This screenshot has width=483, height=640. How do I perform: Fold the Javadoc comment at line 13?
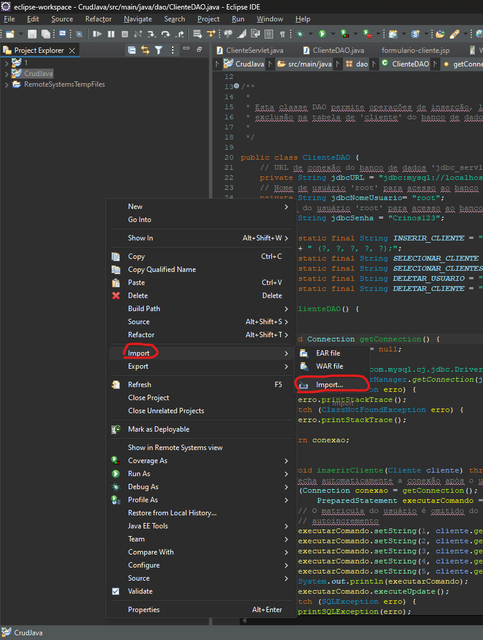point(236,86)
